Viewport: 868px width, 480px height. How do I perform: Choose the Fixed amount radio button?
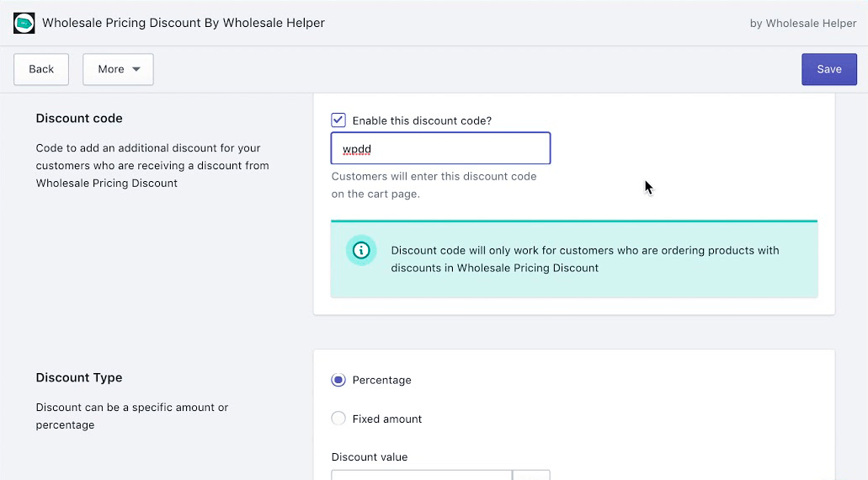338,419
